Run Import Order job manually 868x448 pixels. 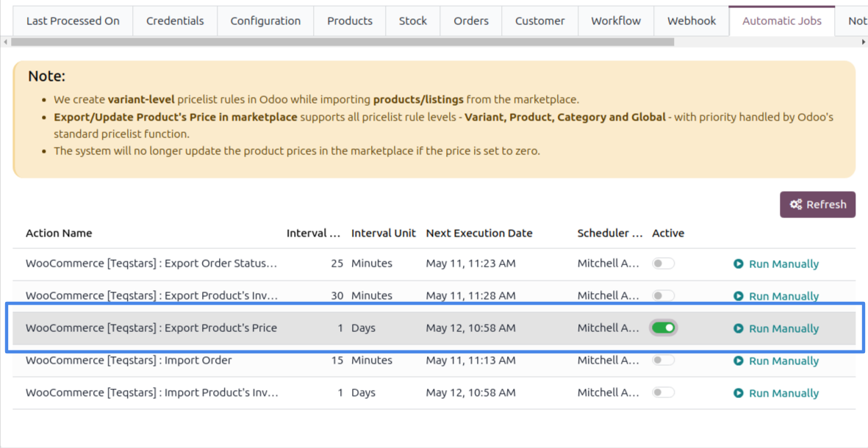[776, 361]
